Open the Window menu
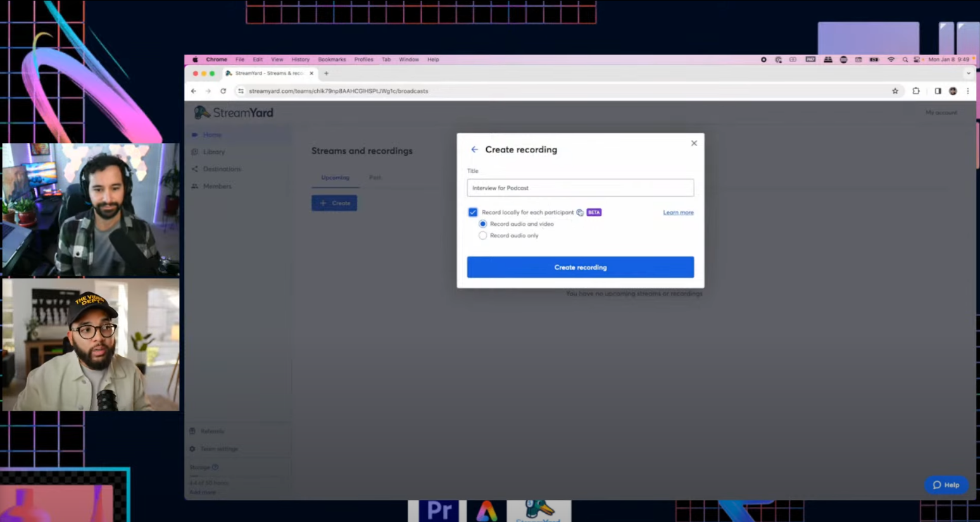This screenshot has width=980, height=522. 409,59
